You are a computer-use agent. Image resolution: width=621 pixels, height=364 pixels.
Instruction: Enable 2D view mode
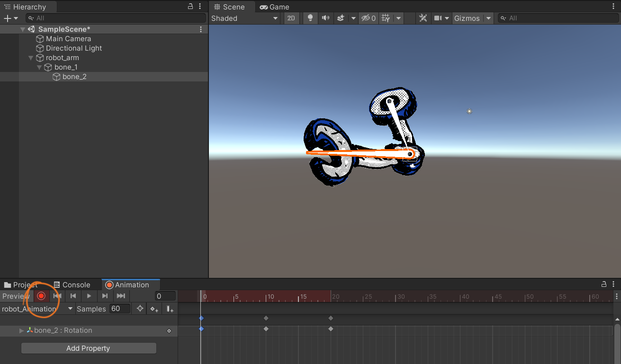(x=291, y=18)
